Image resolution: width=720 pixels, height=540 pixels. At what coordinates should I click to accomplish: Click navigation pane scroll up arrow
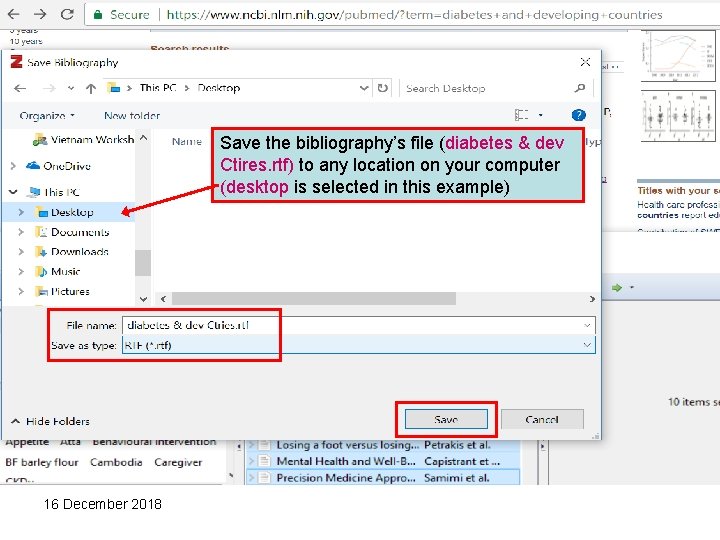[x=143, y=138]
